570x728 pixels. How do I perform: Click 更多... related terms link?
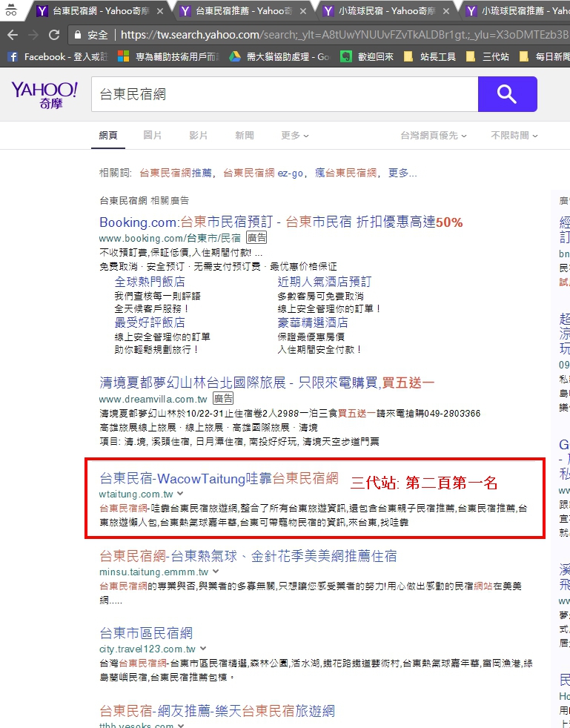(x=402, y=173)
